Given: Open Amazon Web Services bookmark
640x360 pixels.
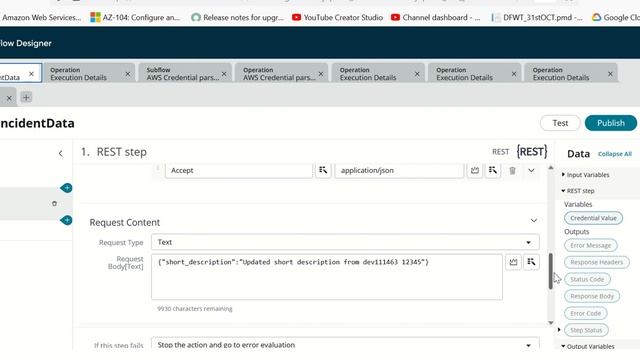Looking at the screenshot, I should point(41,18).
